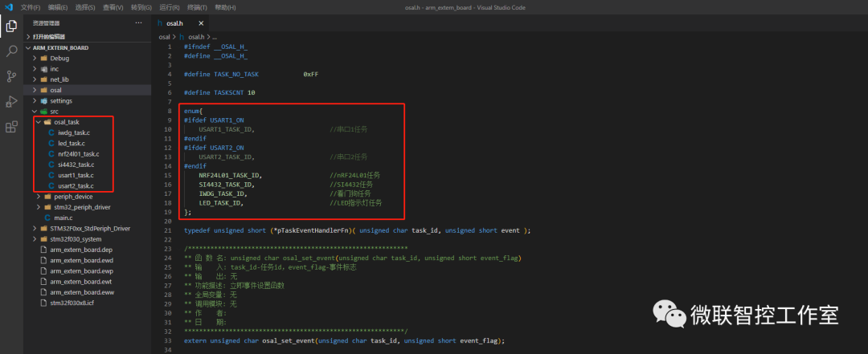Image resolution: width=868 pixels, height=354 pixels.
Task: Click osal in the breadcrumb path
Action: pyautogui.click(x=164, y=37)
